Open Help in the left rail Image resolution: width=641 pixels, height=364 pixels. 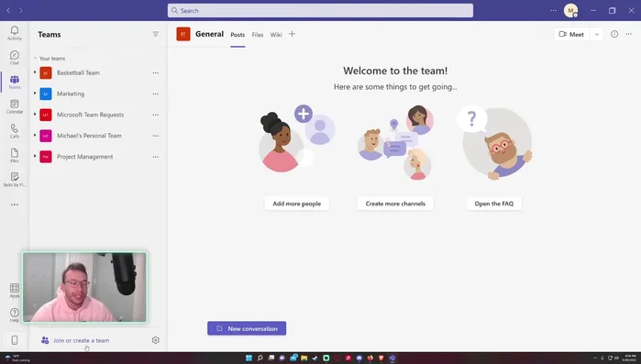point(15,315)
